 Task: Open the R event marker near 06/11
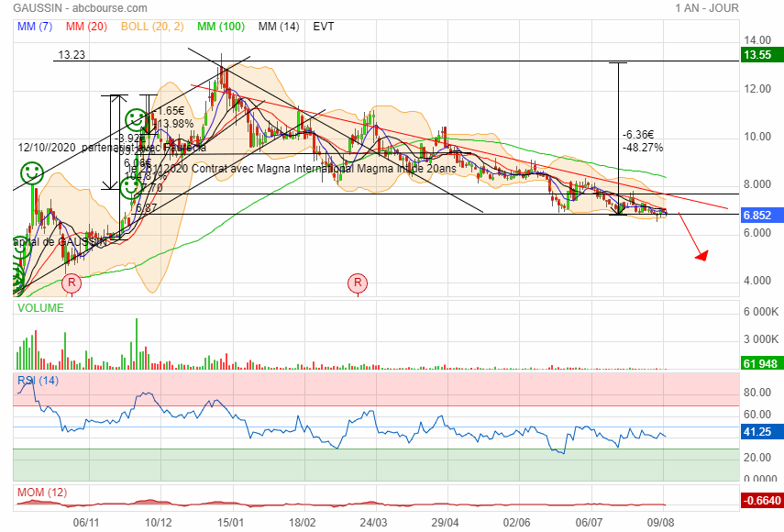pos(72,283)
